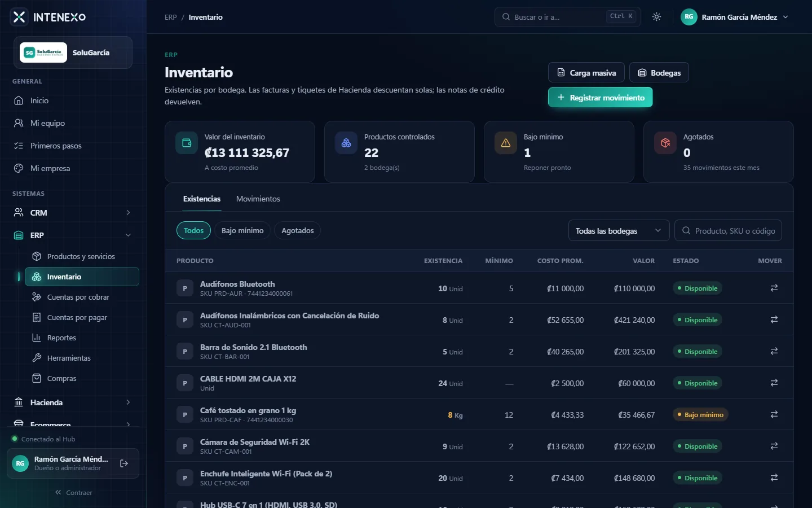Open Mi equipo in the sidebar
The width and height of the screenshot is (812, 508).
point(73,123)
